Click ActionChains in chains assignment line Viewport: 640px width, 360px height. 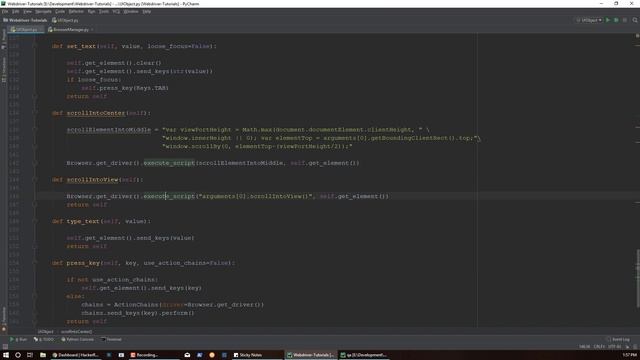(x=136, y=304)
